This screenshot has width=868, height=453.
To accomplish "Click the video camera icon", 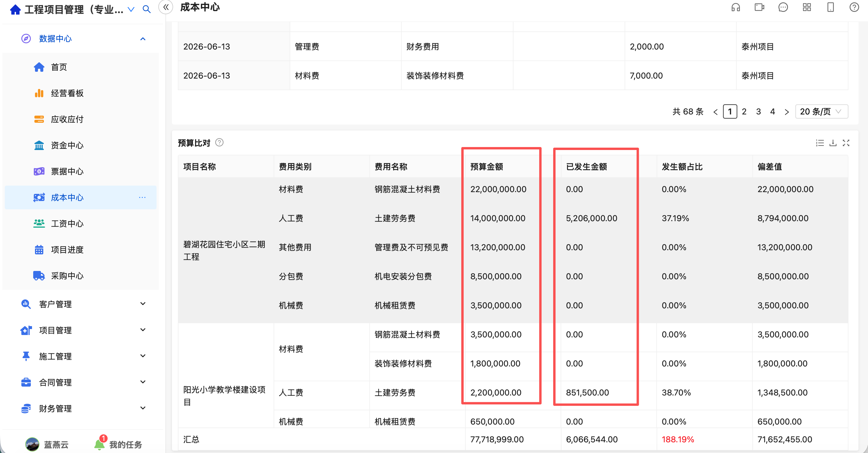I will [759, 7].
